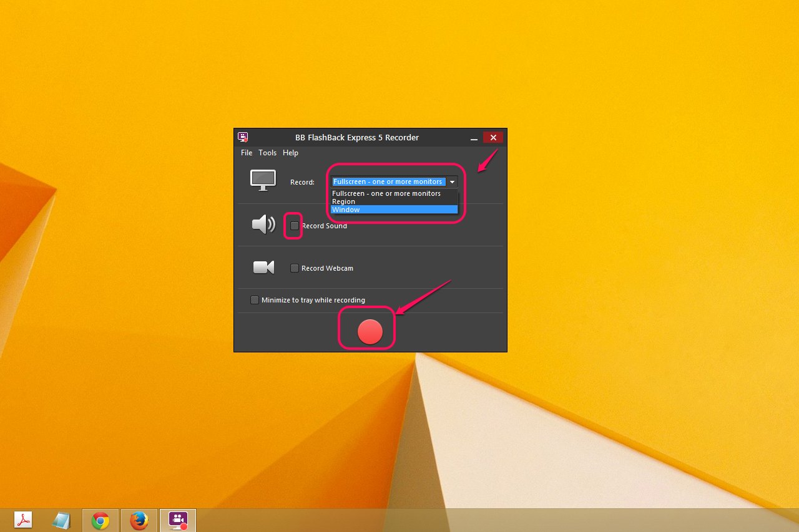Click the FlashBack Recorder taskbar icon
Viewport: 799px width, 532px height.
click(x=178, y=521)
